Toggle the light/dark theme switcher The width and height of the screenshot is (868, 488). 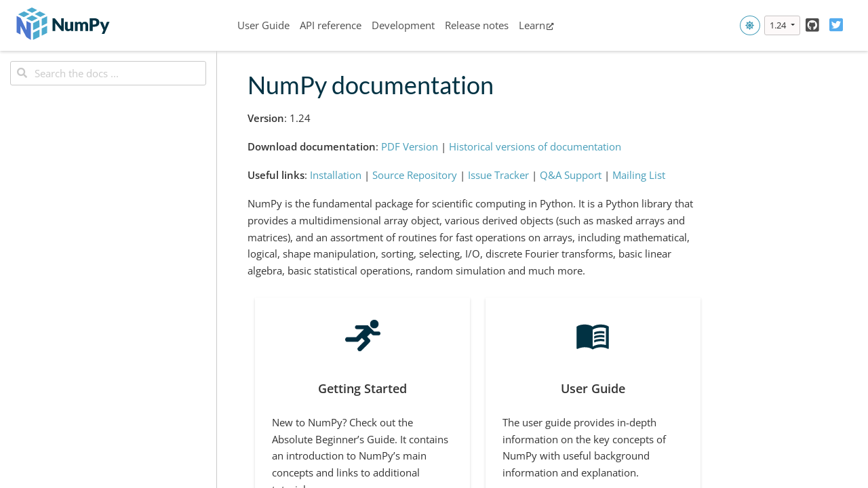coord(749,25)
